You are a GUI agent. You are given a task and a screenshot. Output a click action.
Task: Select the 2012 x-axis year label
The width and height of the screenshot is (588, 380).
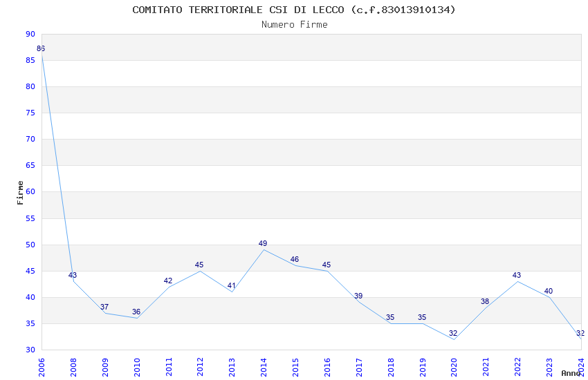click(200, 367)
